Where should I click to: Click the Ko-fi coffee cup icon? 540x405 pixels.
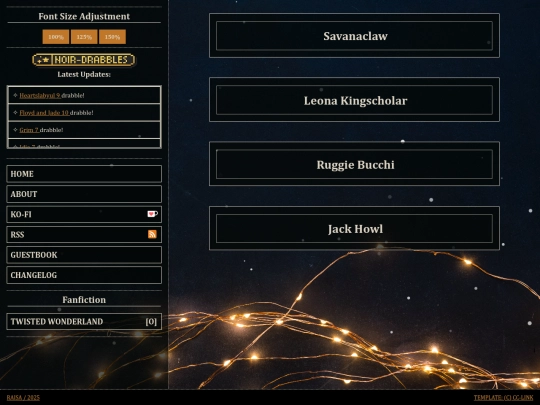[153, 214]
